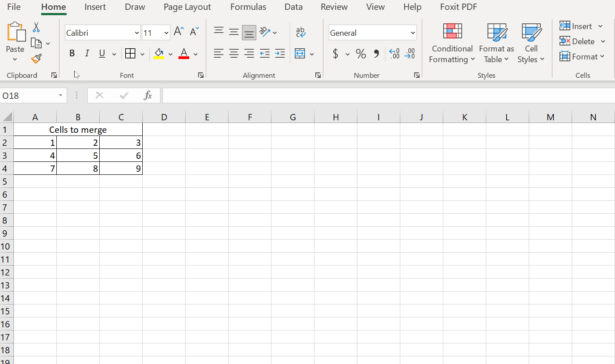Apply the Borders icon
The height and width of the screenshot is (364, 615).
tap(130, 54)
